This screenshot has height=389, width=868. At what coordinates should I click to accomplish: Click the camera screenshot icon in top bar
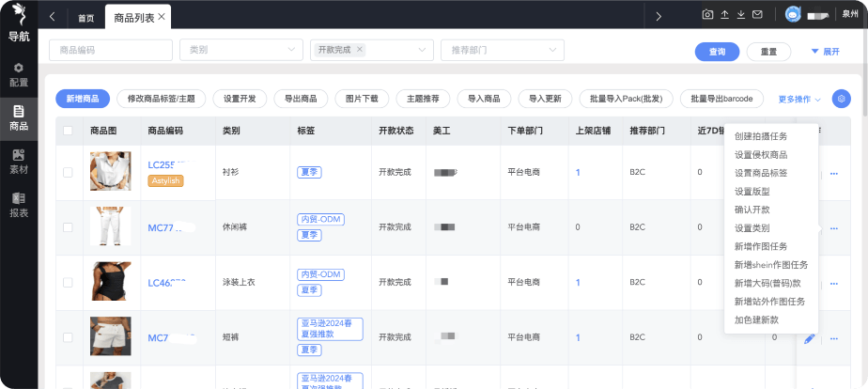coord(708,15)
